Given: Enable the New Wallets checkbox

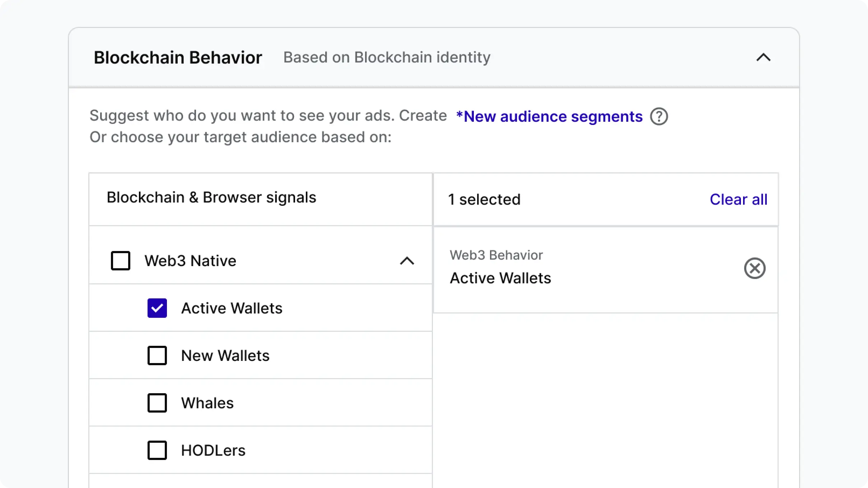Looking at the screenshot, I should pos(157,355).
